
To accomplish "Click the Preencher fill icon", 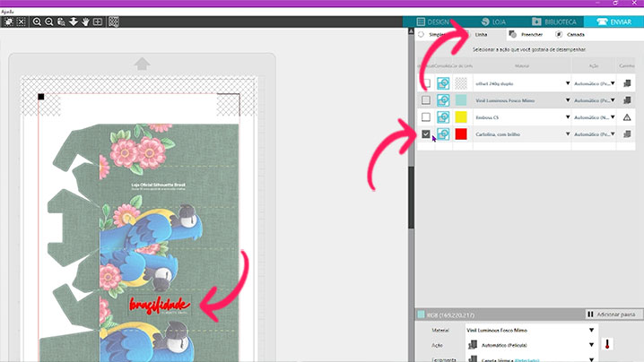I will point(512,34).
